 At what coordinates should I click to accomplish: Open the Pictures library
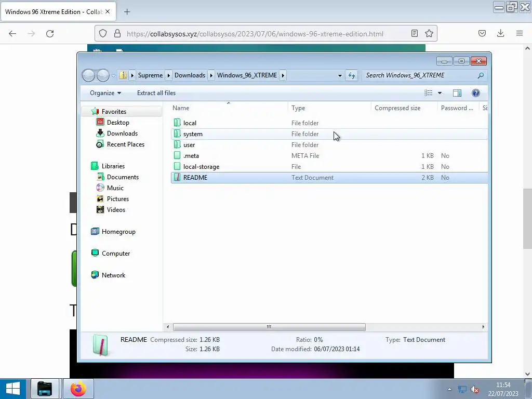click(118, 199)
